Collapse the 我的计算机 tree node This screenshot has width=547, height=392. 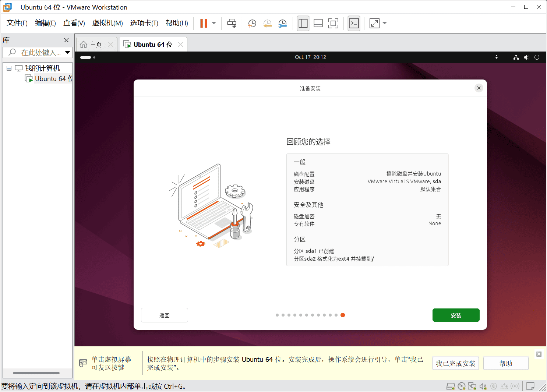click(9, 68)
